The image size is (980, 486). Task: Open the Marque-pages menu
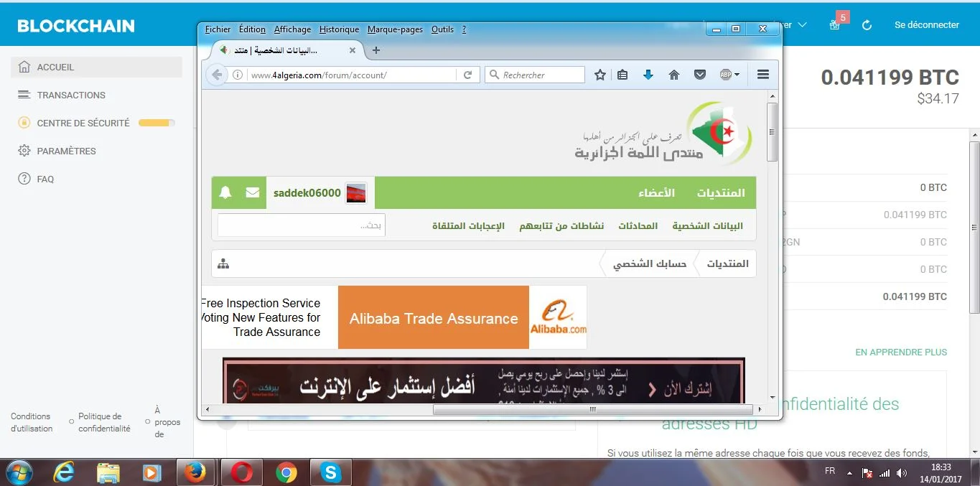tap(395, 29)
